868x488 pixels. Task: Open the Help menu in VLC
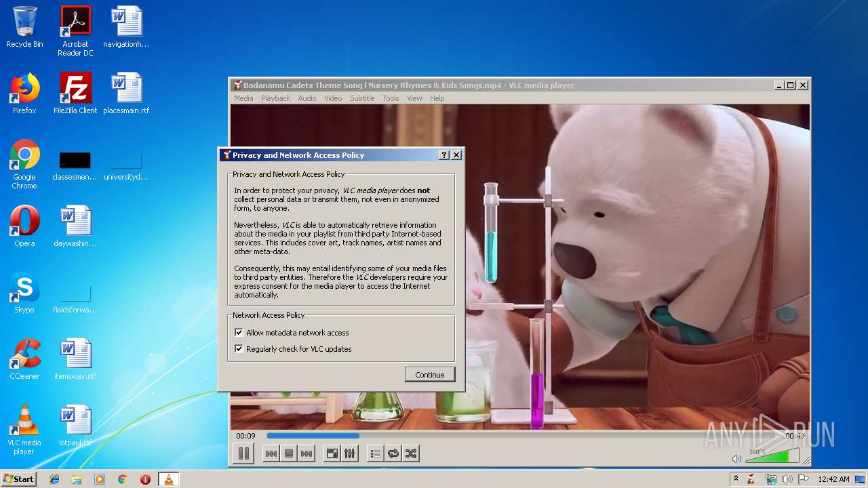coord(437,98)
